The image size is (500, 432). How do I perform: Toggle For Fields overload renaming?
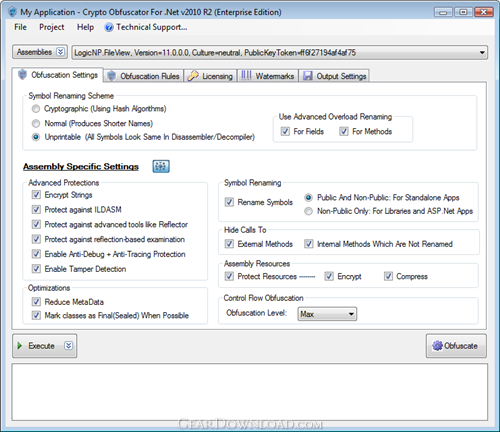click(285, 131)
